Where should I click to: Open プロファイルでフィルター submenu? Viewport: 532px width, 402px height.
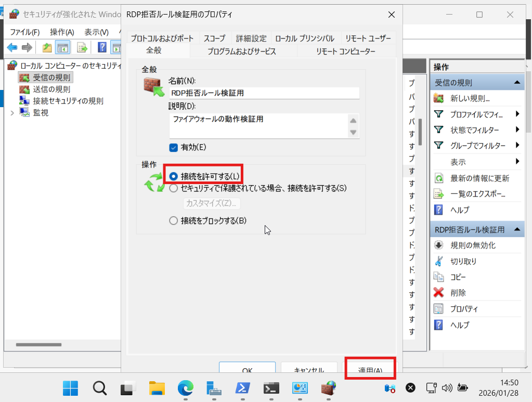477,114
